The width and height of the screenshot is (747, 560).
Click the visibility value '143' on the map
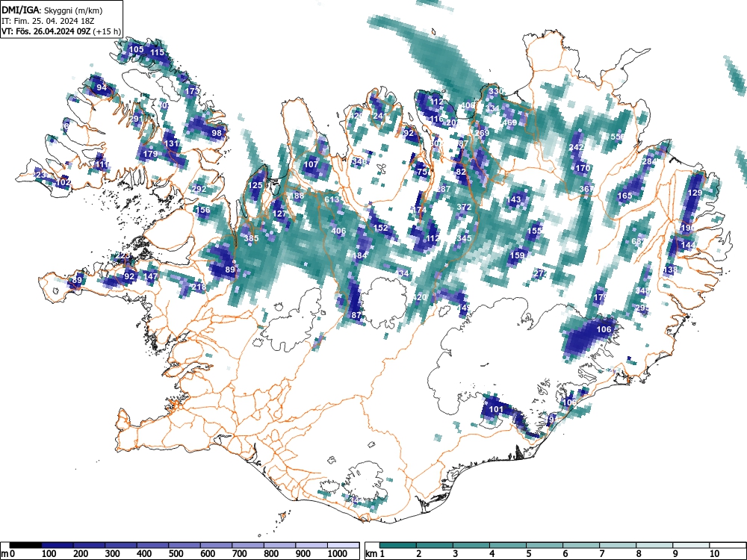click(514, 199)
